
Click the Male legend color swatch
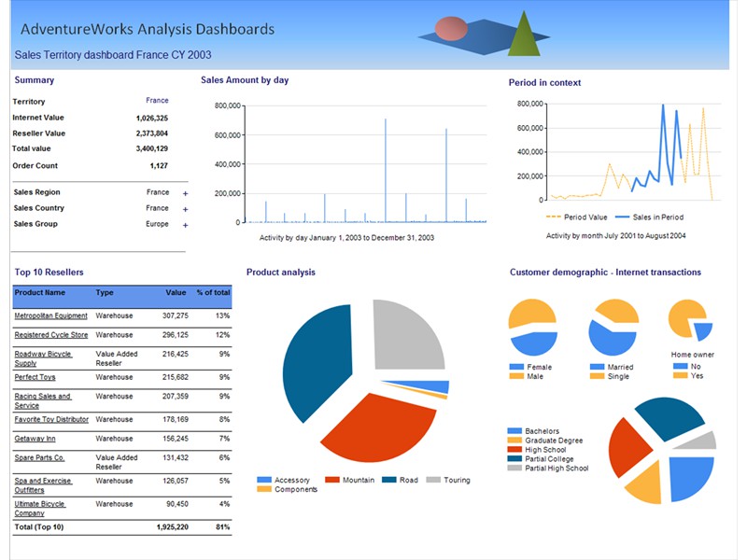pyautogui.click(x=516, y=376)
